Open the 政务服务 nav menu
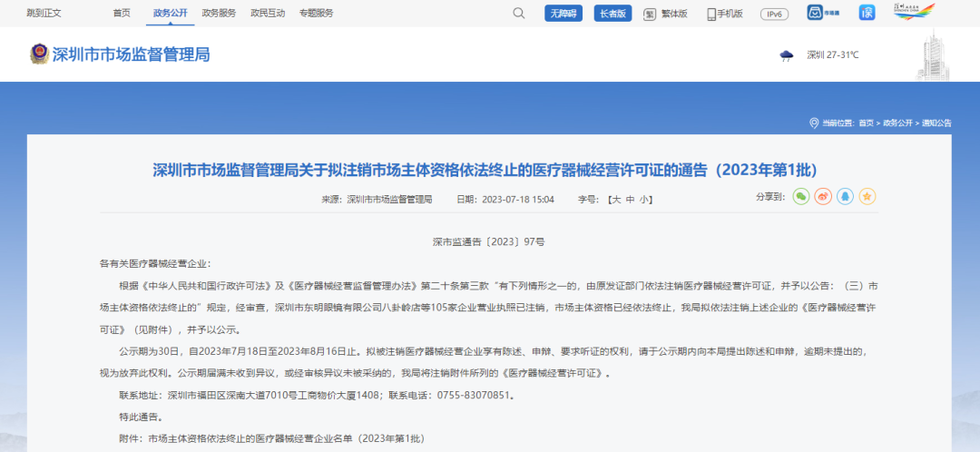 pos(218,14)
